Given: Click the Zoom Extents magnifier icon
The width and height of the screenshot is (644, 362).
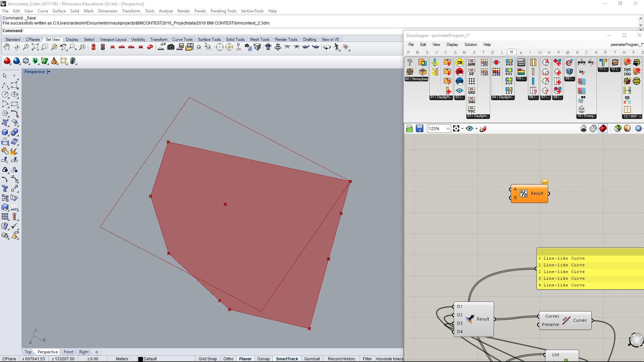Looking at the screenshot, I should 35,47.
